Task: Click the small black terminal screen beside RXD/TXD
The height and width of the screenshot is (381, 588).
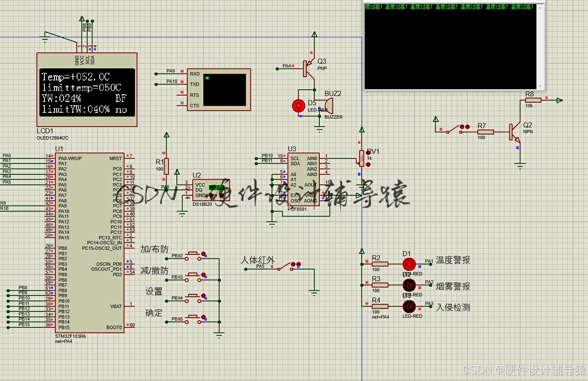Action: (x=225, y=90)
